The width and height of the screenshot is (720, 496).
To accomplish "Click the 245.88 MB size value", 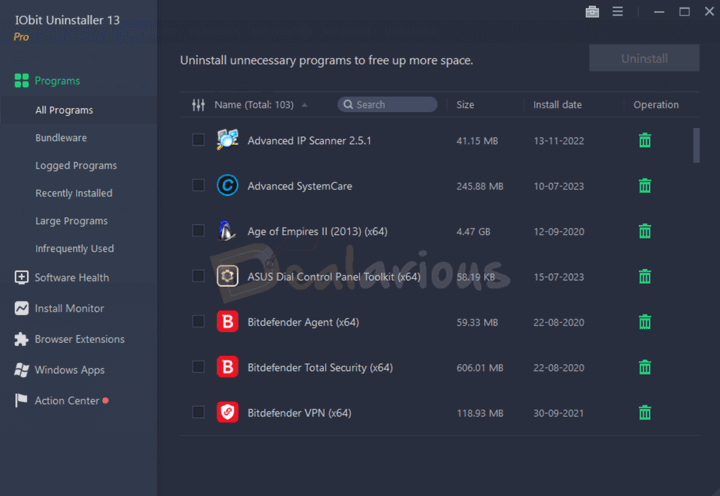I will click(480, 186).
